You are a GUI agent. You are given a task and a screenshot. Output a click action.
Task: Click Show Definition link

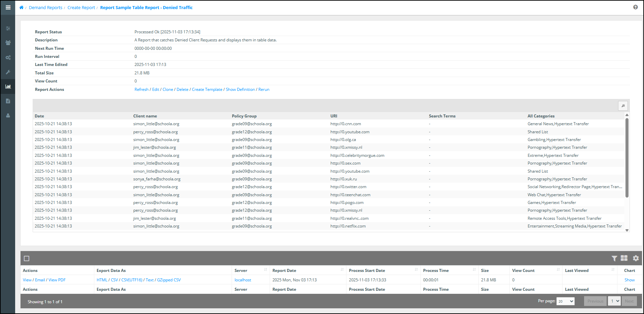click(240, 90)
